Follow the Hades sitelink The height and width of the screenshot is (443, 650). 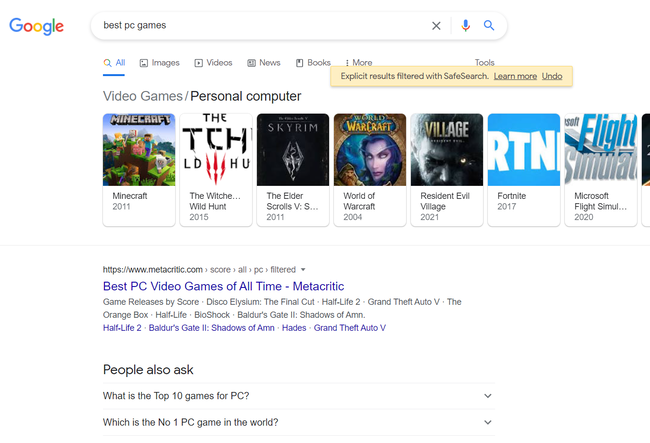click(294, 328)
